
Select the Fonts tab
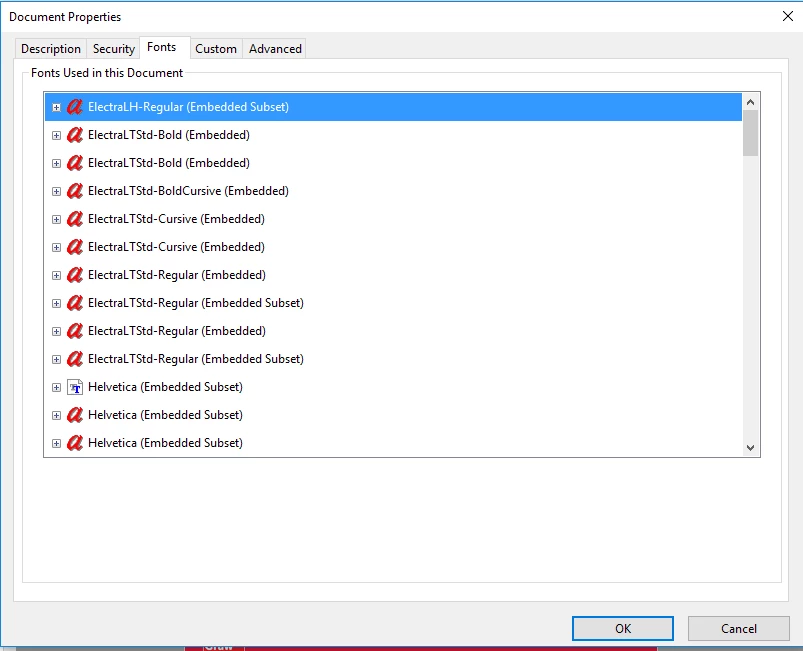point(165,47)
